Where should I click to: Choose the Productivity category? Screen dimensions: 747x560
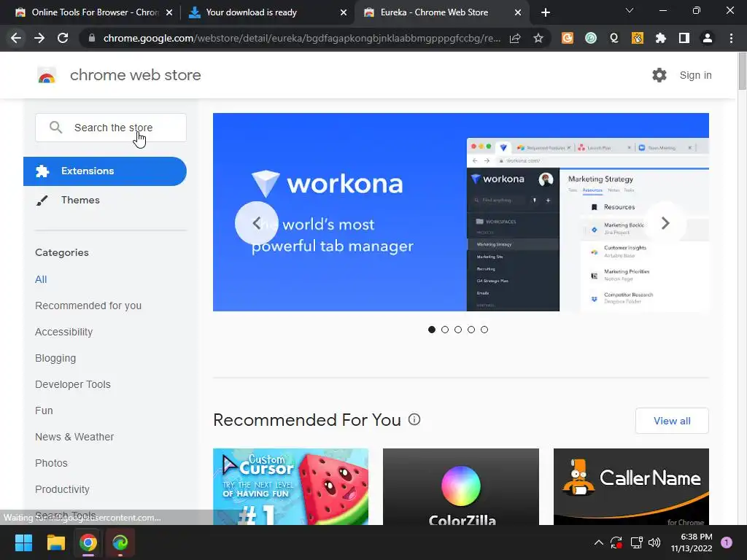[x=63, y=489]
